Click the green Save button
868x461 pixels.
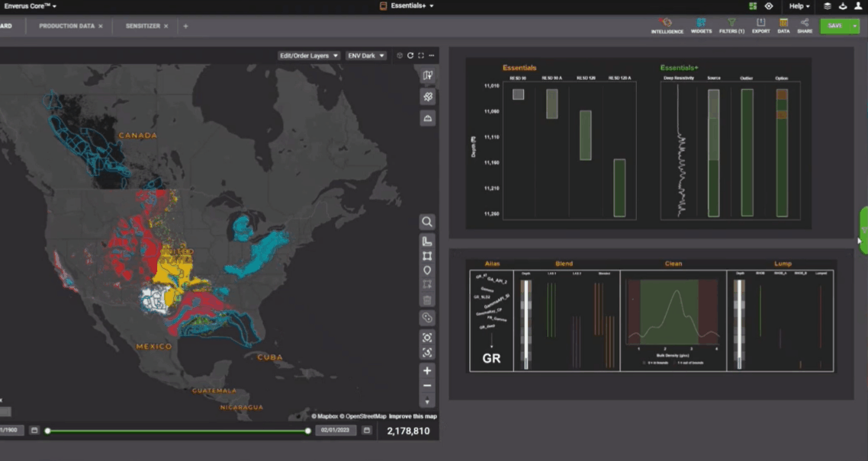tap(834, 26)
